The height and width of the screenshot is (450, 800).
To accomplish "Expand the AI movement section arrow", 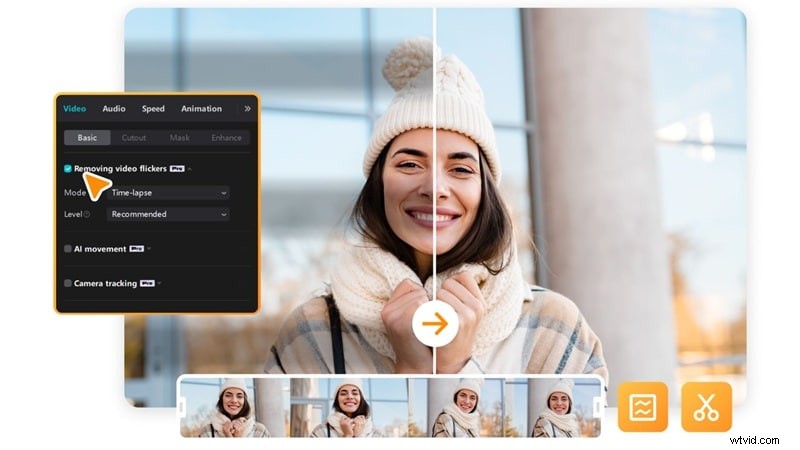I will pyautogui.click(x=149, y=249).
